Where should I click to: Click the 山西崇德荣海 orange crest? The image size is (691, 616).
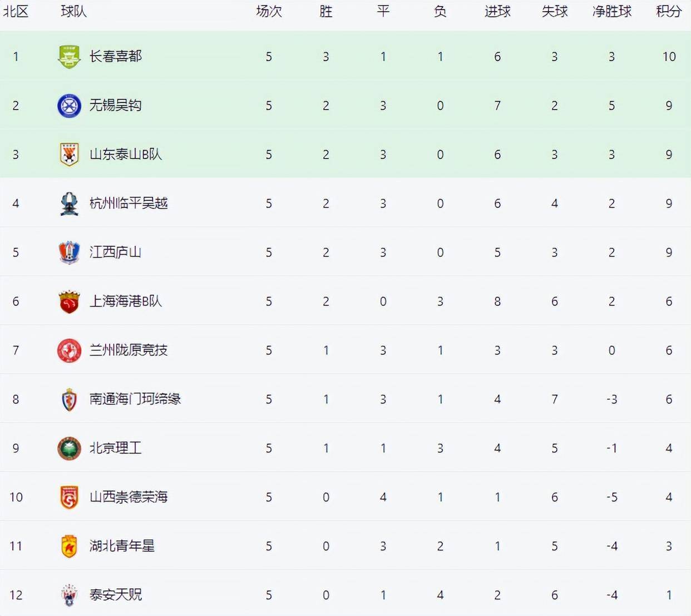69,497
